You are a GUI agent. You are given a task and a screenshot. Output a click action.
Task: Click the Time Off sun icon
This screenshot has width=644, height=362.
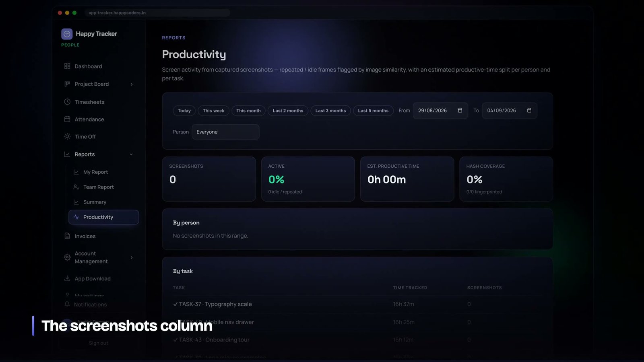click(67, 136)
